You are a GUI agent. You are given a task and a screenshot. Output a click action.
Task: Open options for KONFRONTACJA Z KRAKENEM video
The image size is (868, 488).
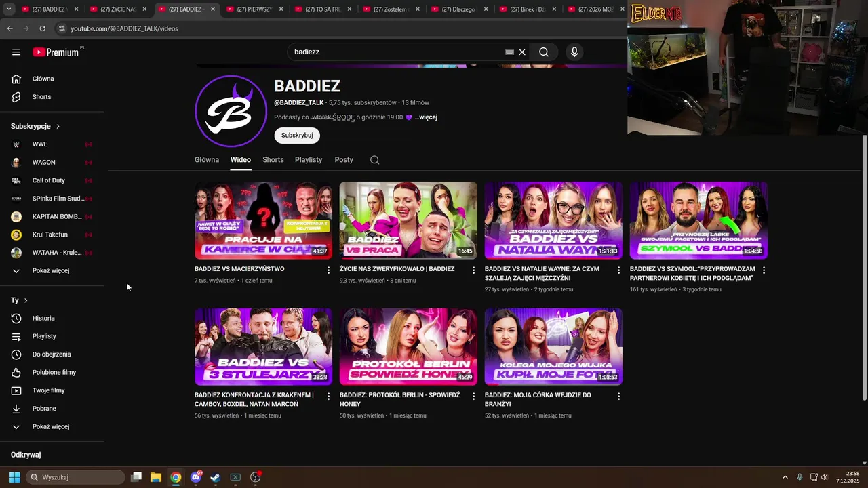328,396
